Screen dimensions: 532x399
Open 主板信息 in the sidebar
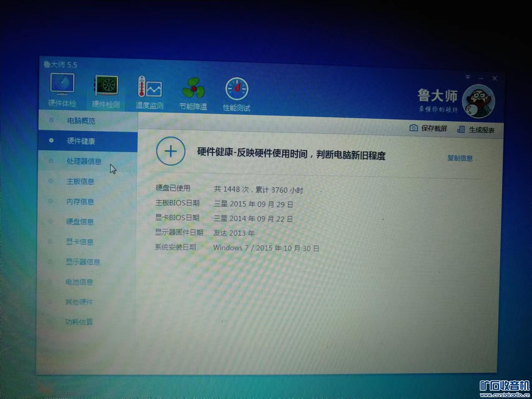[80, 181]
